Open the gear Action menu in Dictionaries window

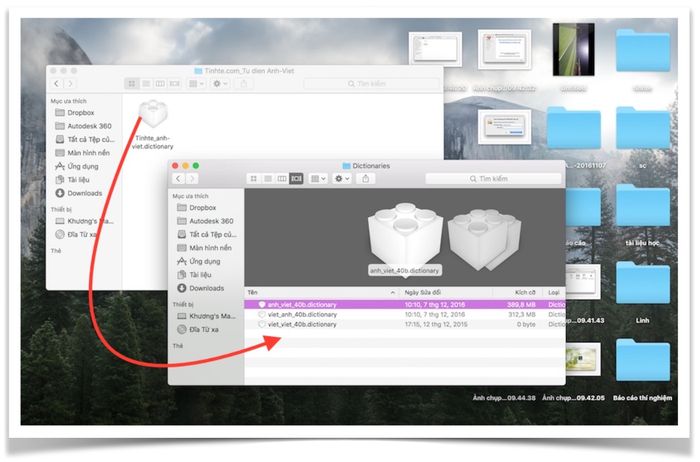(x=342, y=178)
